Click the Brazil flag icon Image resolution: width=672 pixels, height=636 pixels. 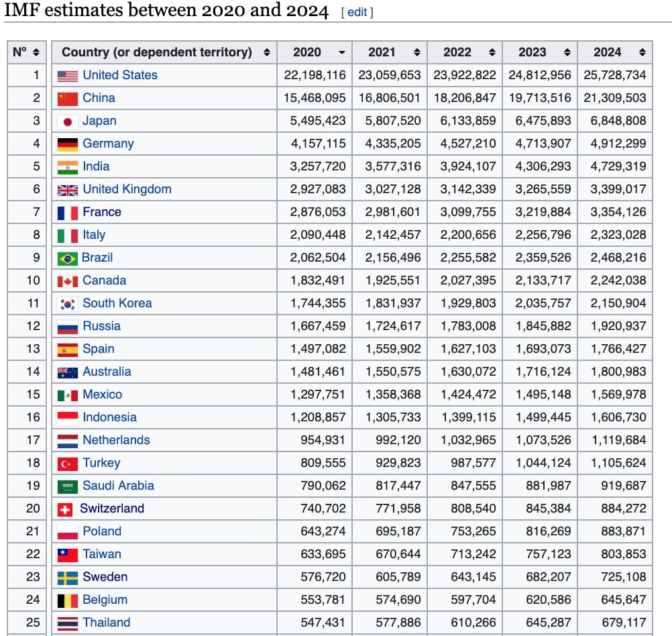pos(68,258)
